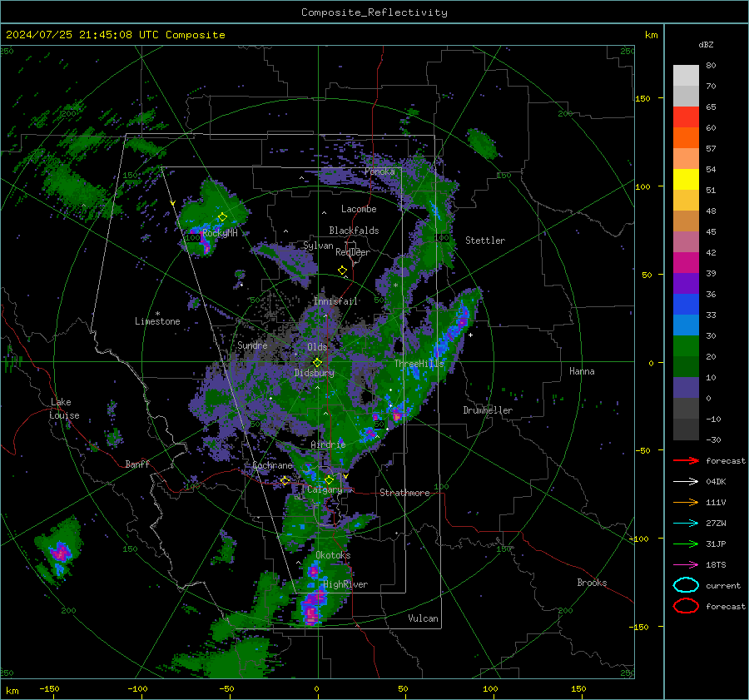Click the Composite_Reflectivity title
749x700 pixels.
(x=374, y=12)
